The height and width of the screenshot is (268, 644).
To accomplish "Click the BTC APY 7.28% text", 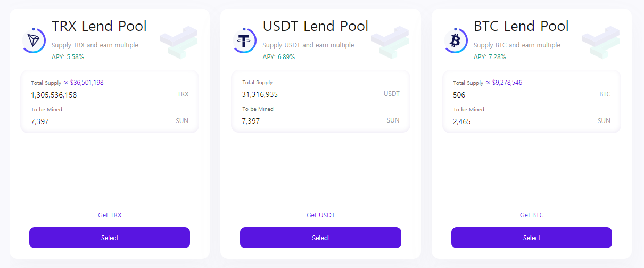I will click(490, 57).
